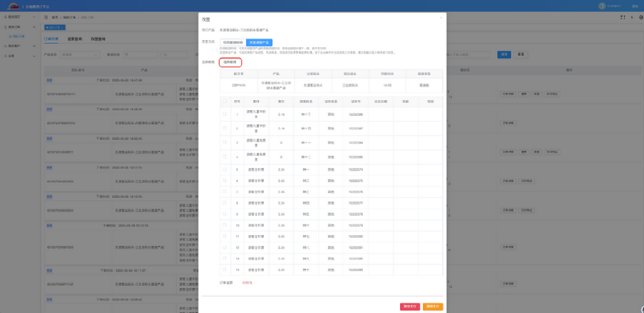
Task: Click the 0.00元 order amount
Action: tap(248, 283)
